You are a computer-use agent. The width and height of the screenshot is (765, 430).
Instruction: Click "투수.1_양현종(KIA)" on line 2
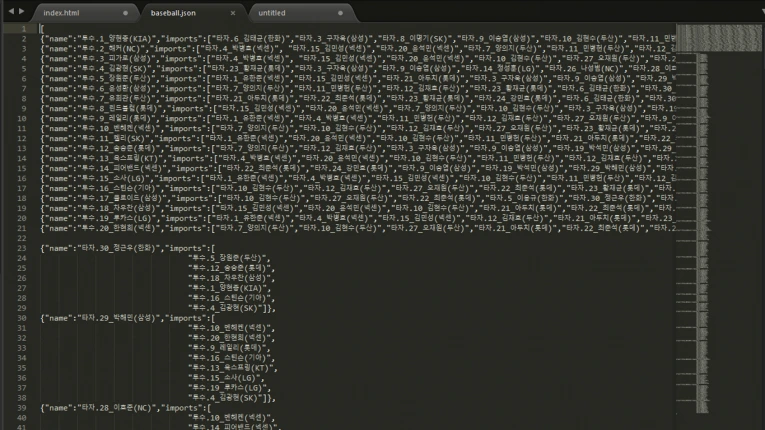119,39
